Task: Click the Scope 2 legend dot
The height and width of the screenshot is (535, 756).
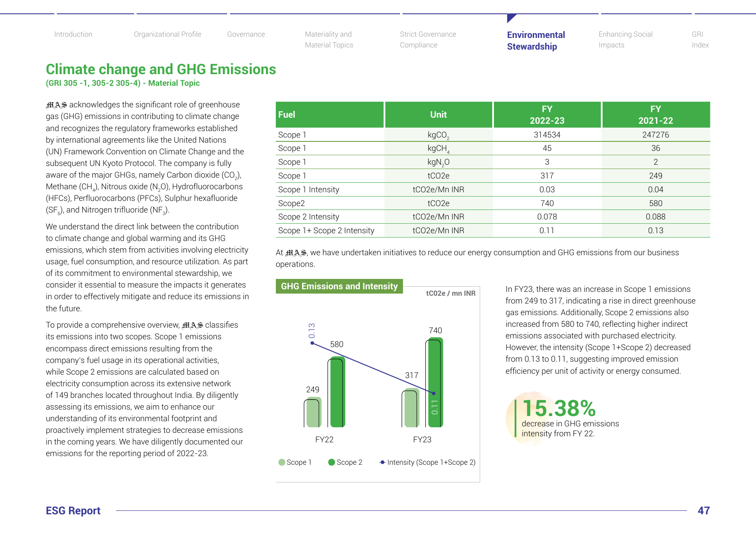Action: tap(331, 462)
